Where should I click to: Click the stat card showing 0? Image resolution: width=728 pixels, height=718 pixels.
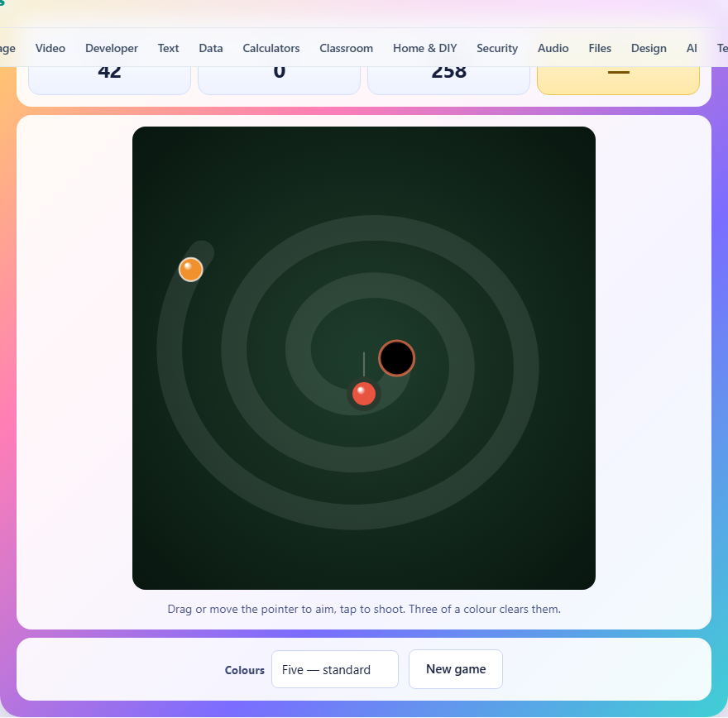(279, 80)
